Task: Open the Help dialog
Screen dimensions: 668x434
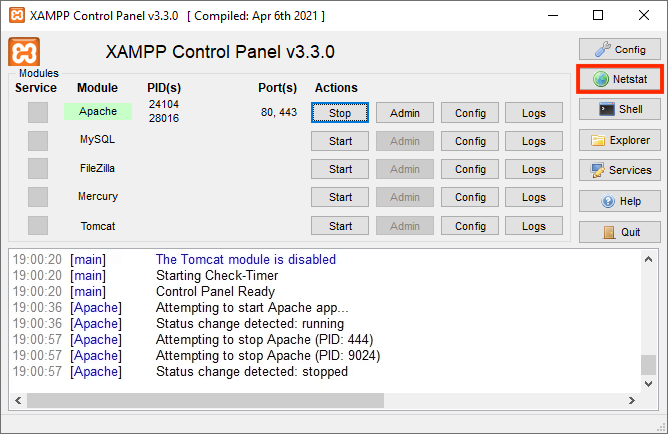Action: point(620,201)
